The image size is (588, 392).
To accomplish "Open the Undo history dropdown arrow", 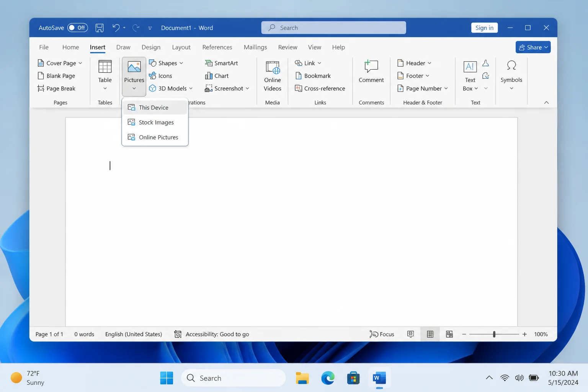I will [124, 28].
